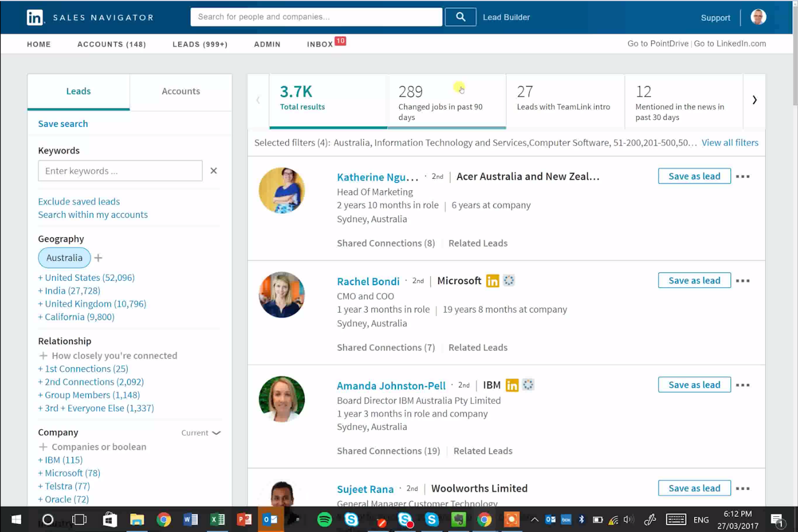Click the plus icon next to Australia

click(98, 258)
